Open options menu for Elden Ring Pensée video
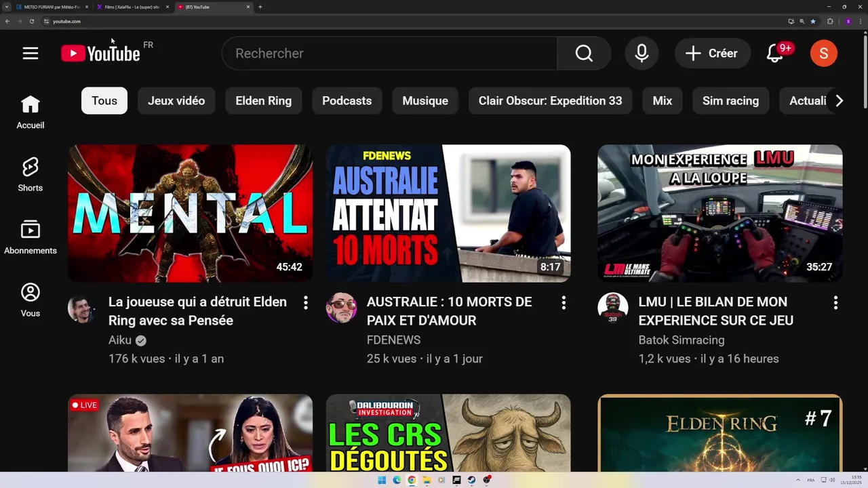The image size is (868, 488). [305, 303]
